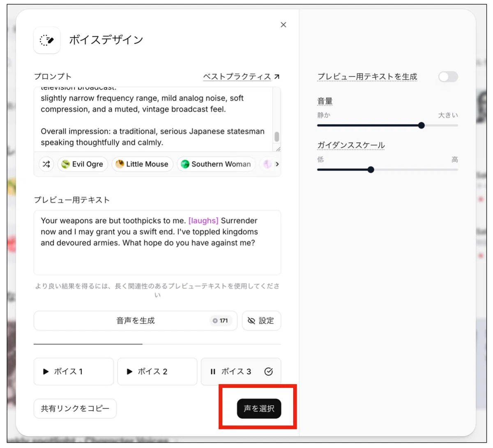Show more prompt chips with right chevron
The height and width of the screenshot is (448, 493).
[x=277, y=164]
